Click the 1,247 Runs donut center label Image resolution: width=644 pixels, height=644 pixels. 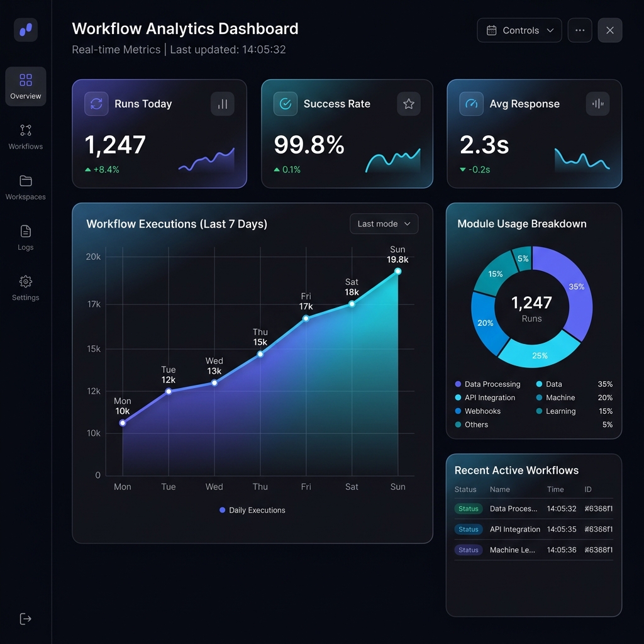[531, 308]
